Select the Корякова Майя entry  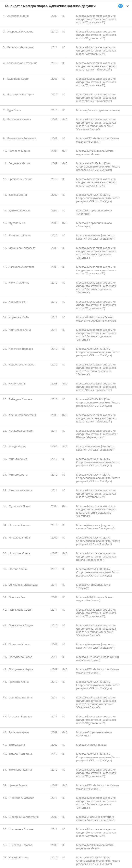[x=19, y=317]
